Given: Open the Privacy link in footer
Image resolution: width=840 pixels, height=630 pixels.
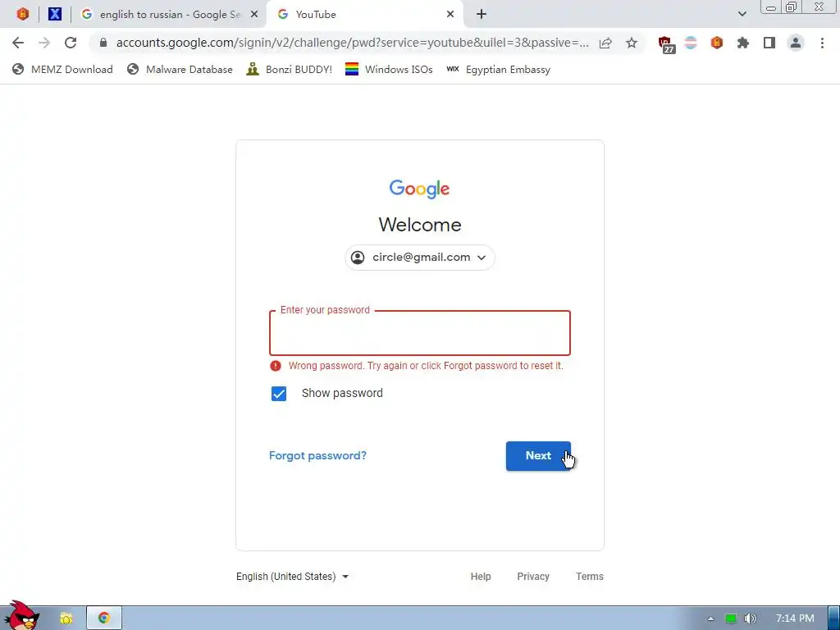Looking at the screenshot, I should click(533, 577).
